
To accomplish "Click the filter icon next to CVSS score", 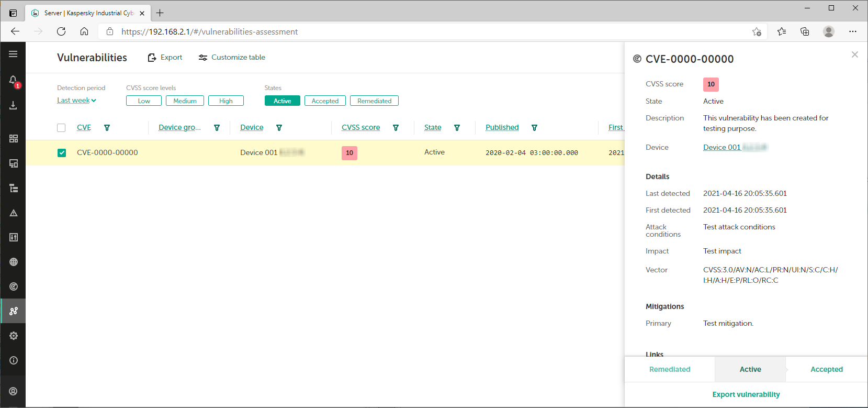I will [396, 128].
